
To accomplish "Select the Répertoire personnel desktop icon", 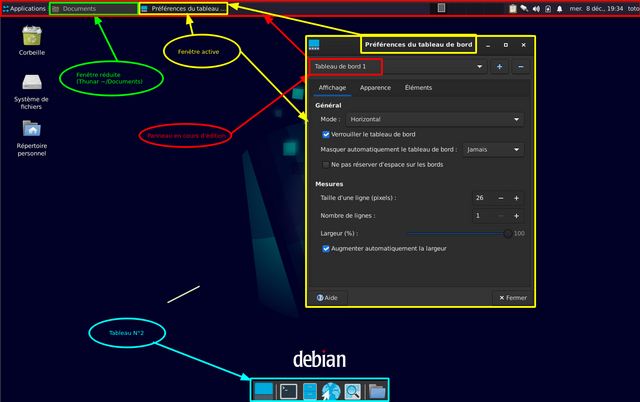I will click(x=32, y=138).
